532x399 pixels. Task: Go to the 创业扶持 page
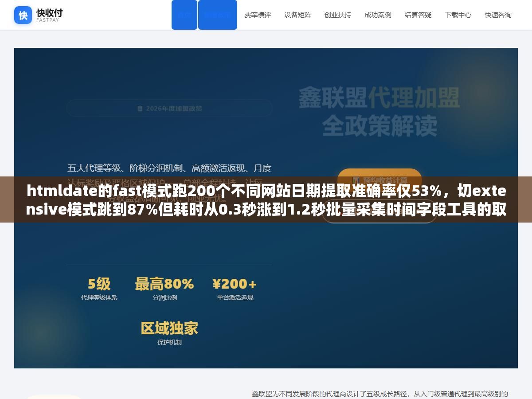[x=337, y=15]
